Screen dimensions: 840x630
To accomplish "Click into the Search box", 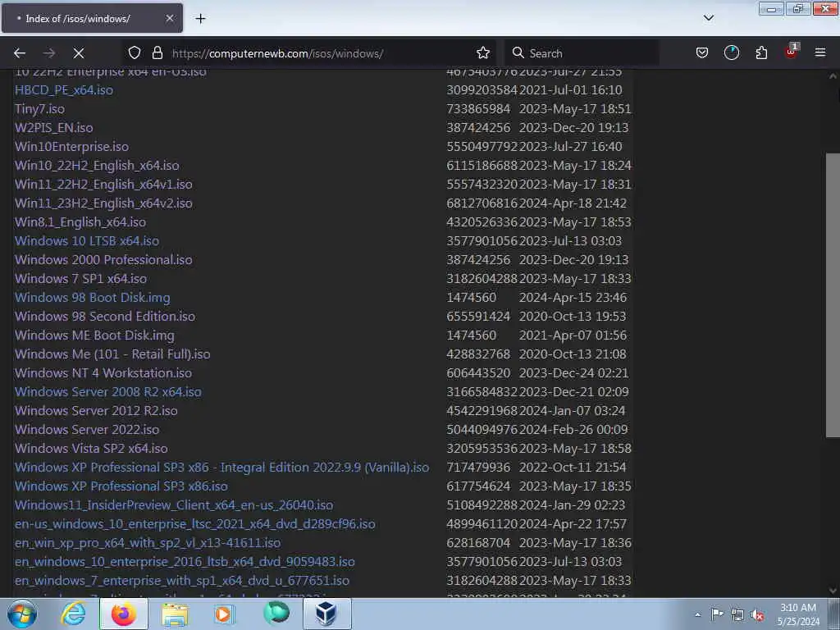I will 582,53.
